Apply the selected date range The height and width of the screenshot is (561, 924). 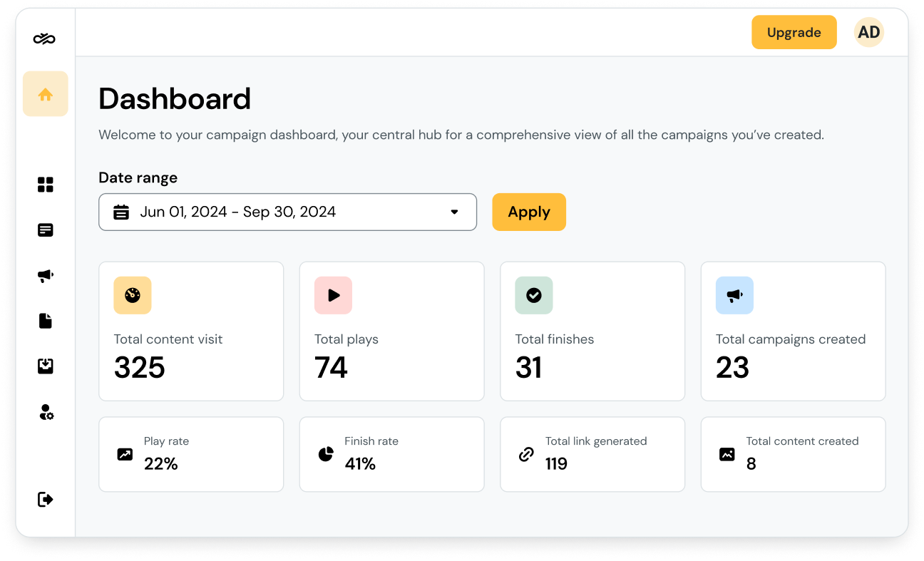pos(529,212)
